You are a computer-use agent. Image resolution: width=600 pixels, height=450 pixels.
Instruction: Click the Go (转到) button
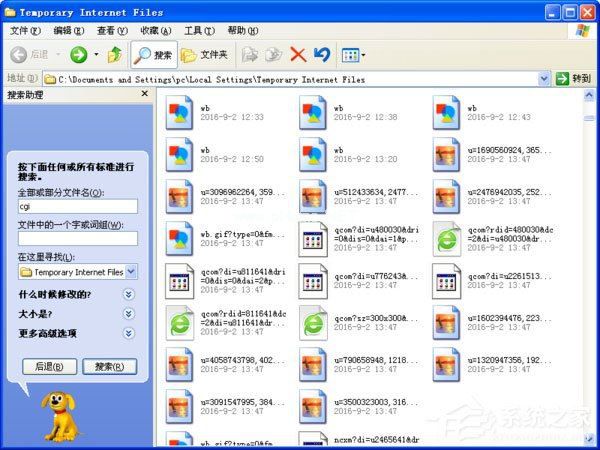(x=573, y=79)
